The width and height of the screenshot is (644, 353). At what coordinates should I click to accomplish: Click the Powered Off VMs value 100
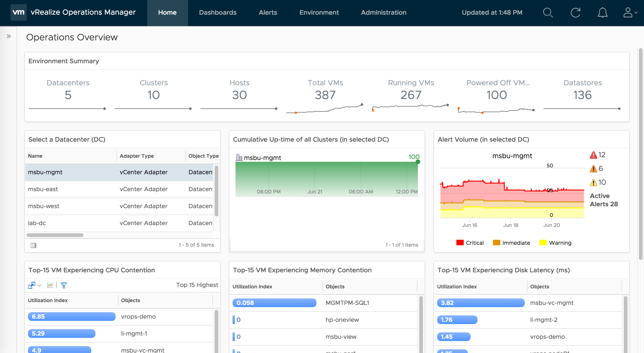point(497,95)
